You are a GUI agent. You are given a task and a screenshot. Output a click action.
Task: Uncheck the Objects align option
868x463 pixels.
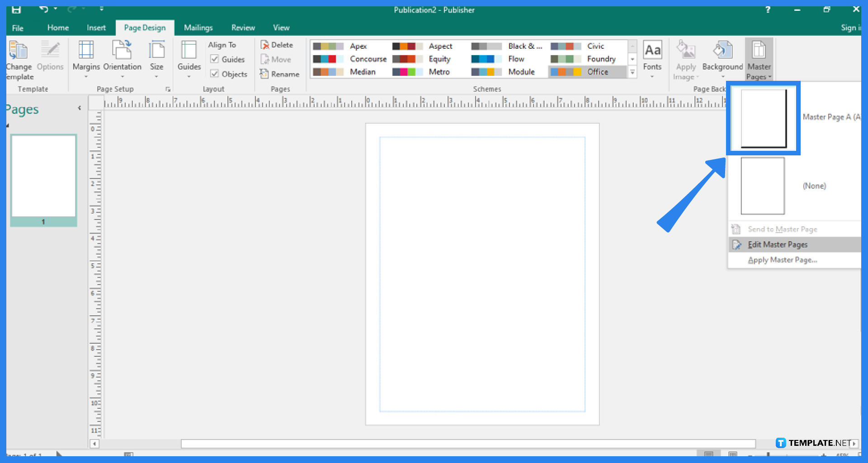pyautogui.click(x=214, y=74)
